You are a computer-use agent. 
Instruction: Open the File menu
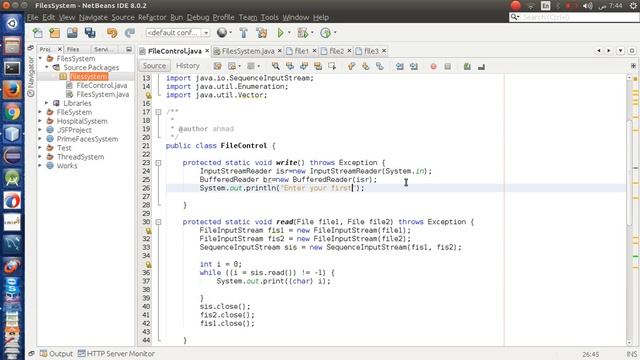tap(32, 18)
